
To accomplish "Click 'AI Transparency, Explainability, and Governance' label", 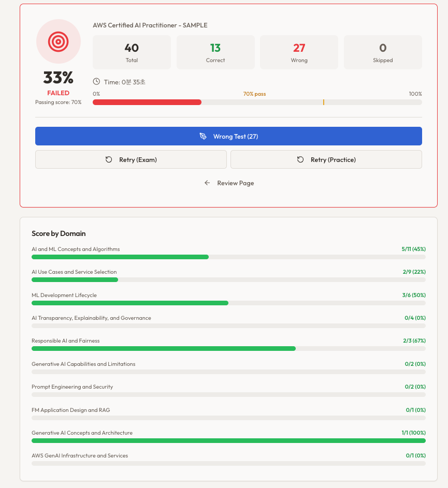I will (91, 318).
